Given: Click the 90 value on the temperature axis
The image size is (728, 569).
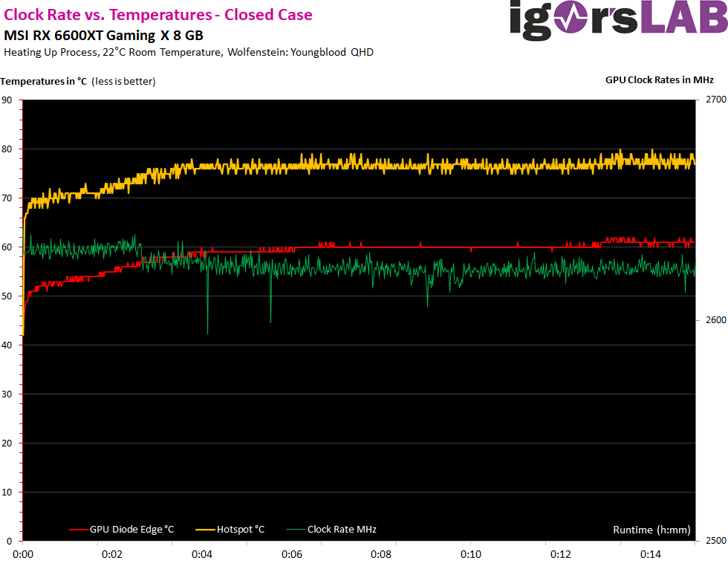Looking at the screenshot, I should coord(7,100).
